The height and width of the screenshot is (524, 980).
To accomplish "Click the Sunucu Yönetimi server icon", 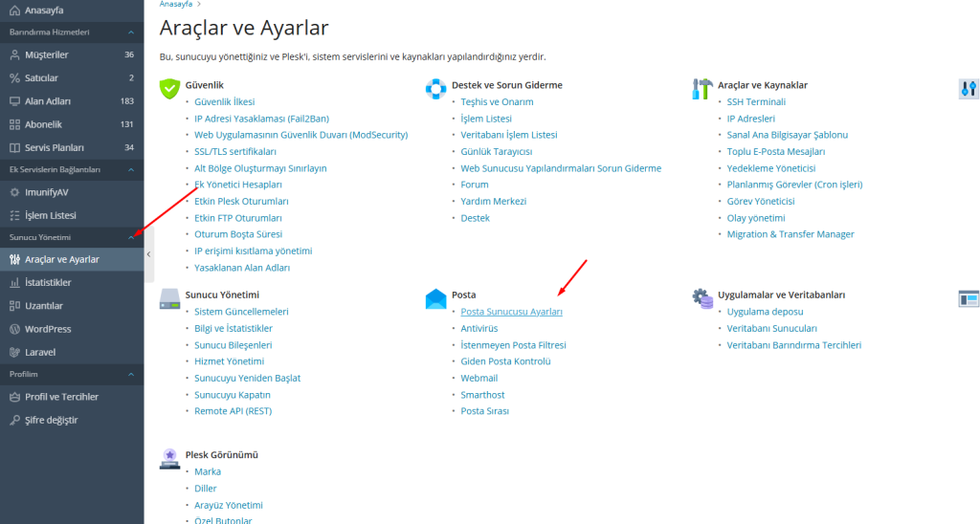I will 169,298.
